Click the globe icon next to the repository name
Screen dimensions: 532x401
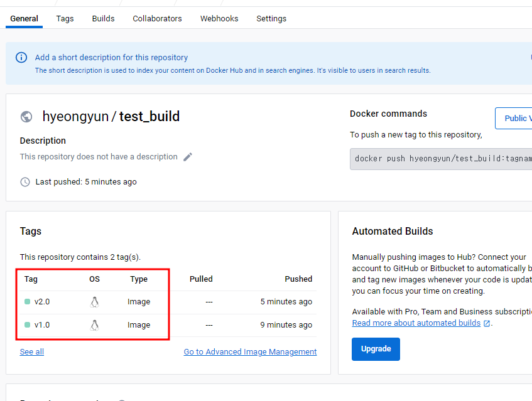pos(26,117)
